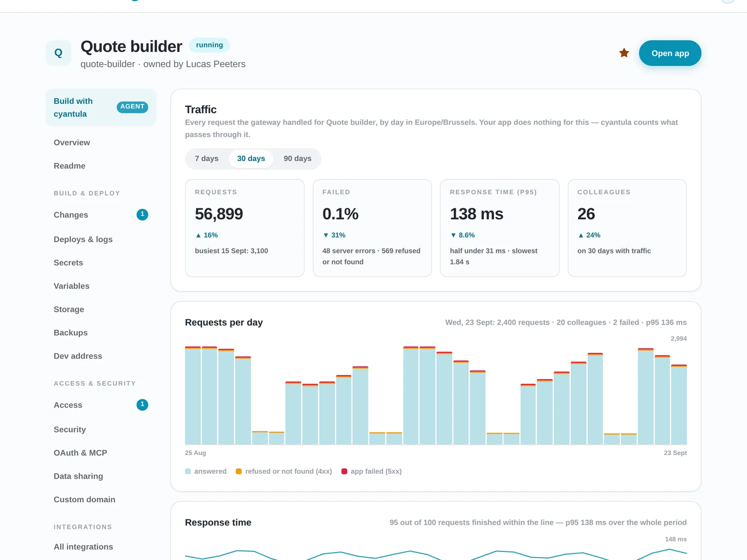Click the '148 ms' response axis label
Image resolution: width=747 pixels, height=560 pixels.
[676, 539]
